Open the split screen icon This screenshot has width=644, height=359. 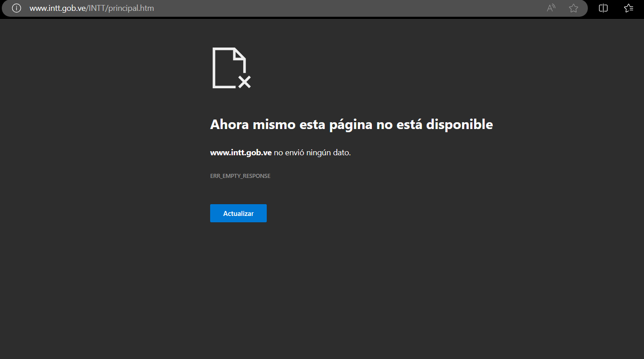click(x=603, y=8)
